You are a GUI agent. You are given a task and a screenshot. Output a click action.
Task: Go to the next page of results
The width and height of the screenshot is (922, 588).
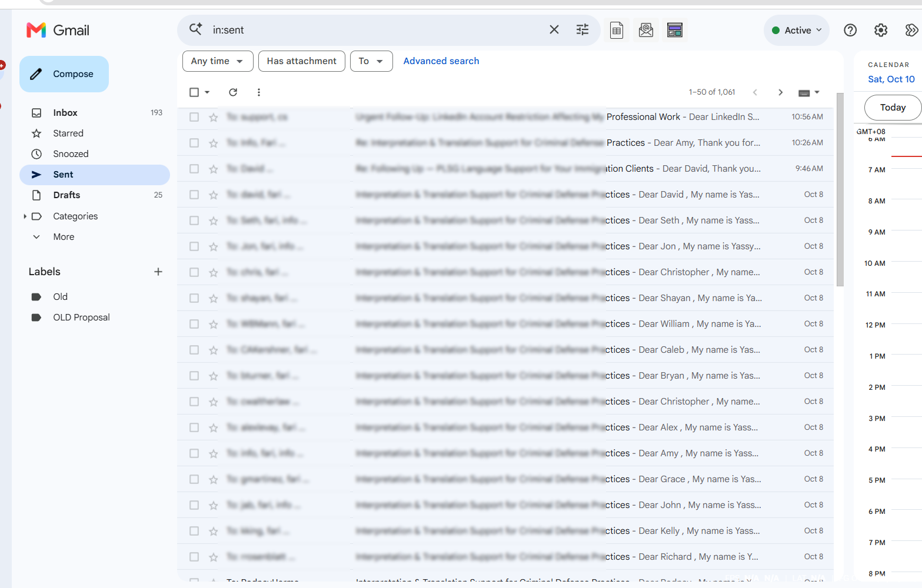pos(781,92)
